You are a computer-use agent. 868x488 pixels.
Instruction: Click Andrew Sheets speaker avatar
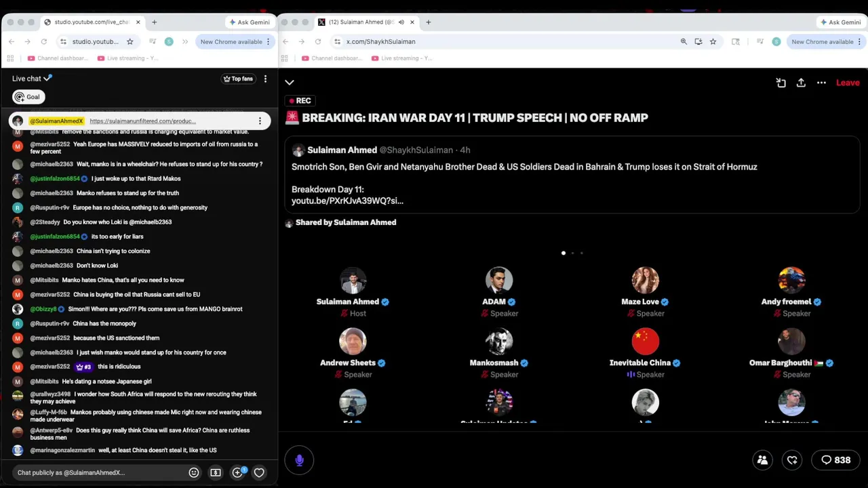(353, 341)
